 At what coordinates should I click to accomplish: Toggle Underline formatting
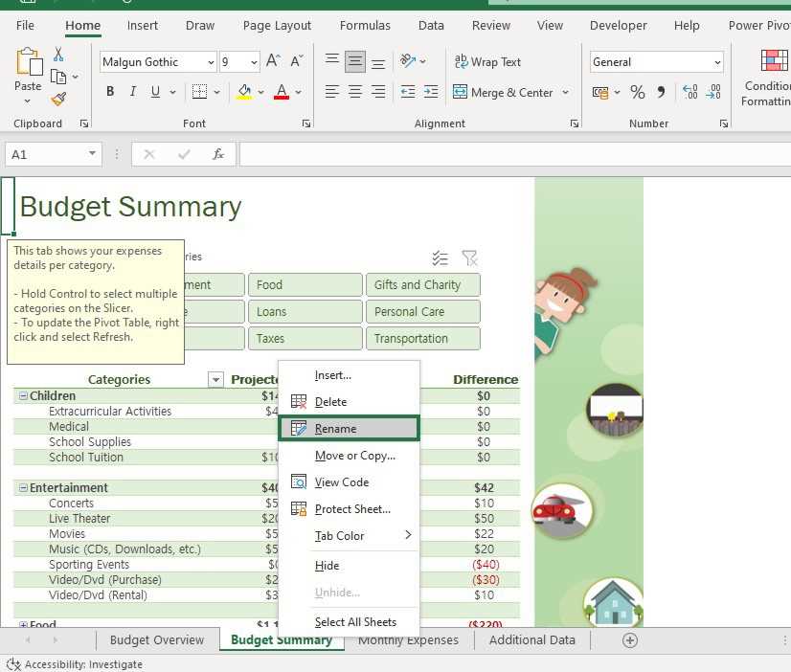point(155,92)
